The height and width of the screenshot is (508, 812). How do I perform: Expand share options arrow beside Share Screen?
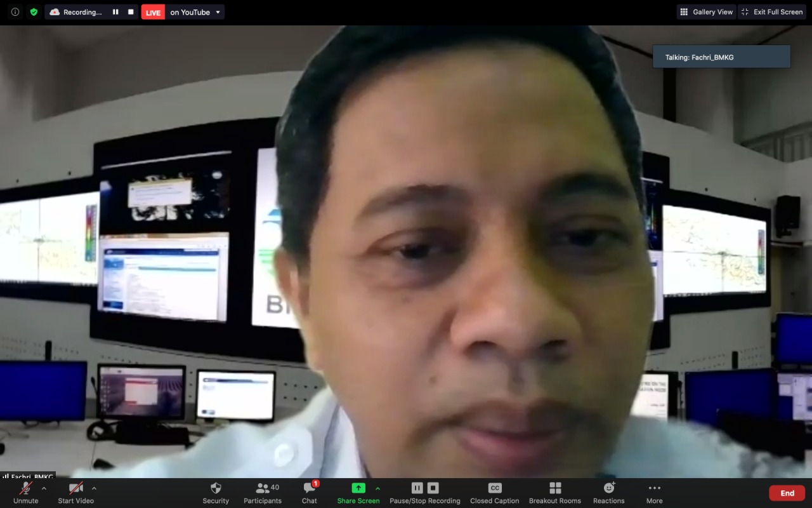point(378,488)
